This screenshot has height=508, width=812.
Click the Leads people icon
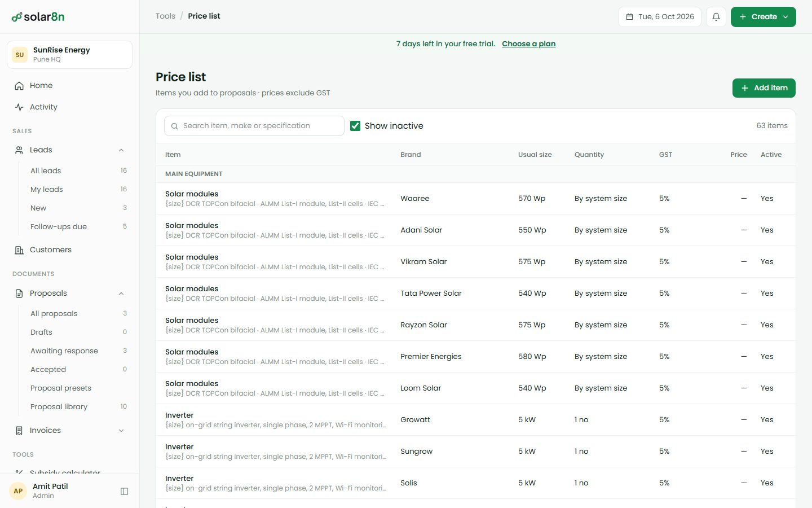coord(19,150)
